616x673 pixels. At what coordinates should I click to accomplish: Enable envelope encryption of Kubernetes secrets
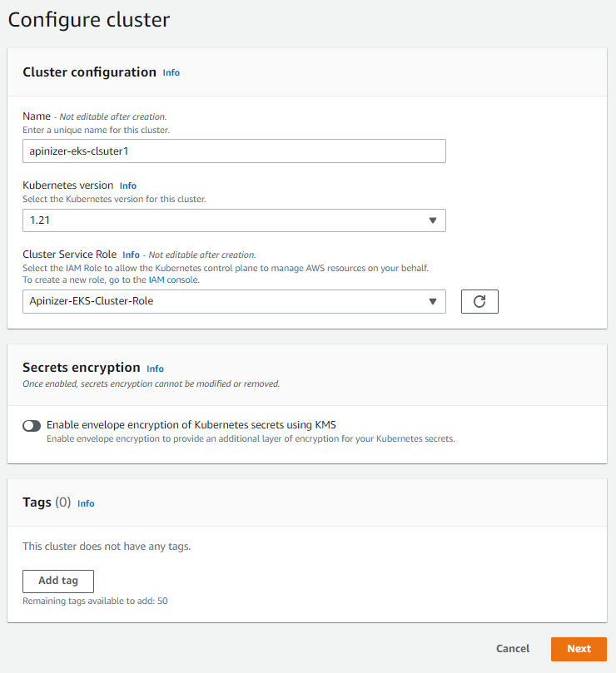point(31,425)
